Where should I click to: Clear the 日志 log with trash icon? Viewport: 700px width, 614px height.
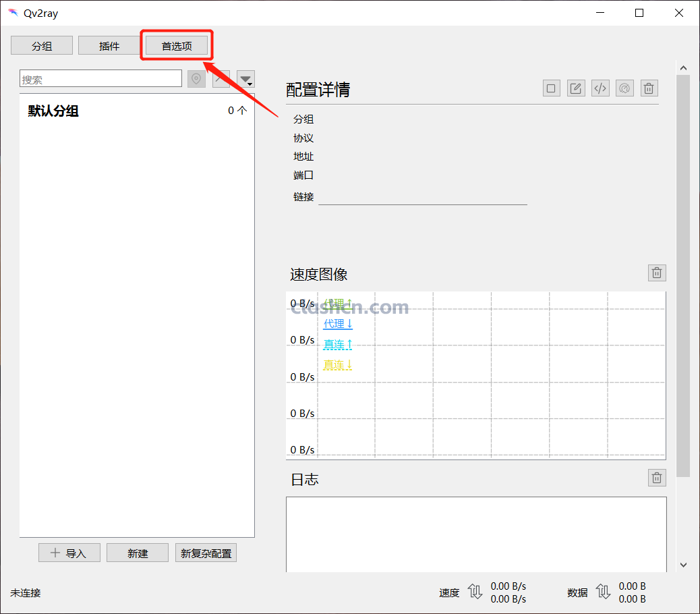(x=657, y=478)
